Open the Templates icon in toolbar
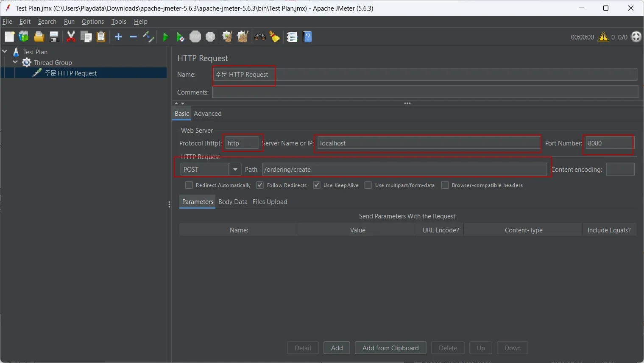 tap(24, 37)
